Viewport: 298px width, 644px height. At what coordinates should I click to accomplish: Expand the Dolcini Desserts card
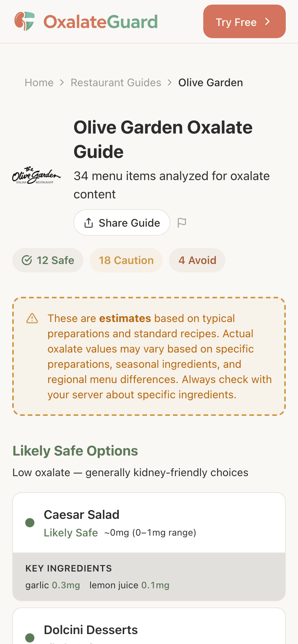click(x=149, y=630)
